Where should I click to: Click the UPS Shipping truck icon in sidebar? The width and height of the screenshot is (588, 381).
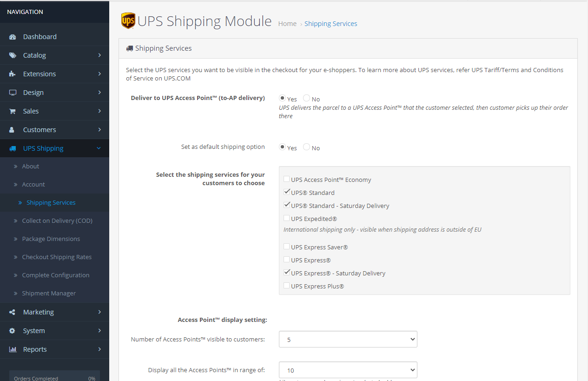pyautogui.click(x=13, y=148)
